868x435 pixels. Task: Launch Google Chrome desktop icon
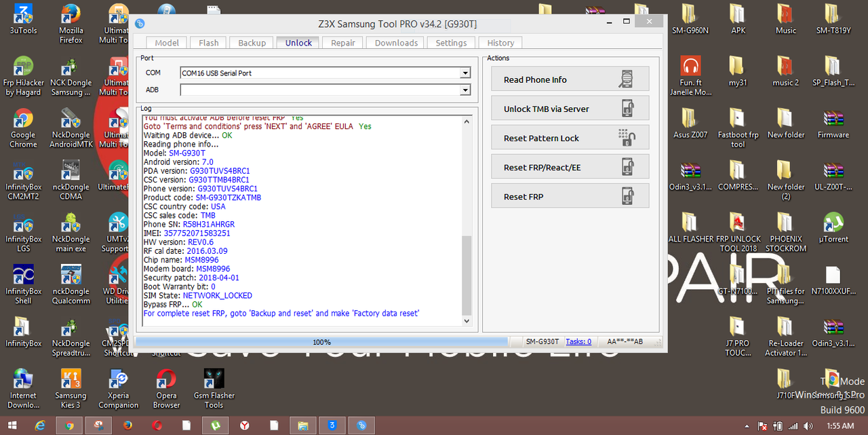coord(24,128)
